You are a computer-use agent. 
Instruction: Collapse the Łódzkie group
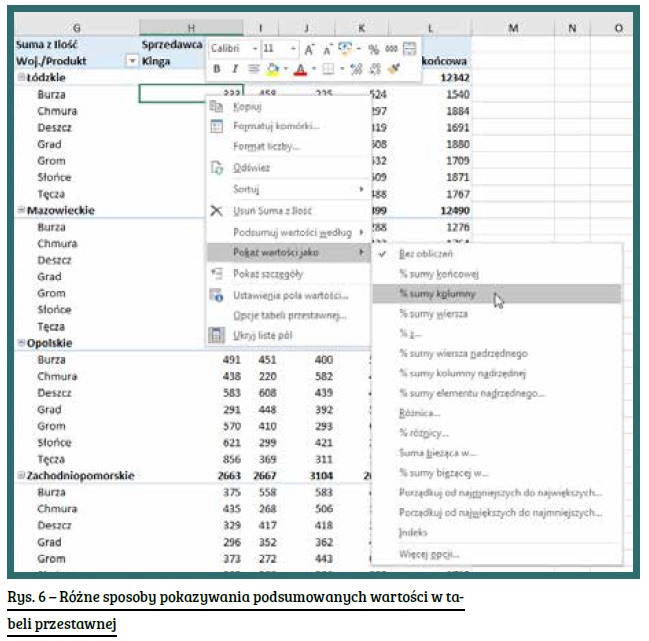[21, 77]
